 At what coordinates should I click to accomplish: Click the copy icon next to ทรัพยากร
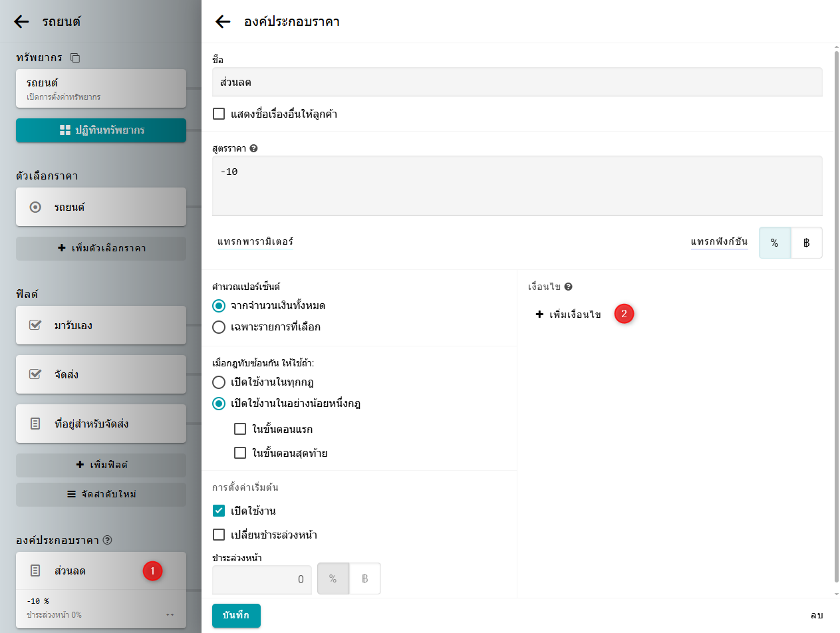point(75,58)
